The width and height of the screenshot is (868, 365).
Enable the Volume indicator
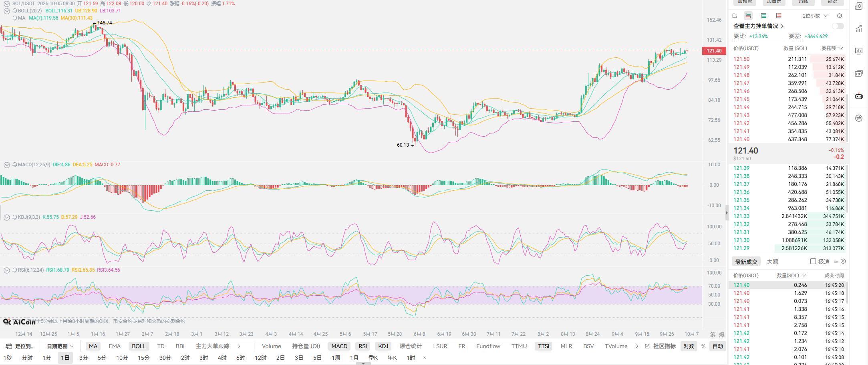click(x=271, y=346)
